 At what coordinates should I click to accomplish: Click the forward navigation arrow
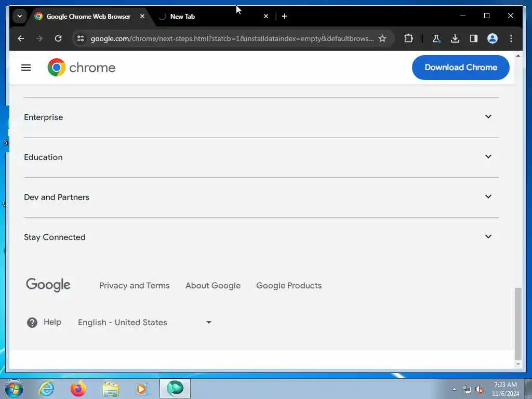(39, 38)
